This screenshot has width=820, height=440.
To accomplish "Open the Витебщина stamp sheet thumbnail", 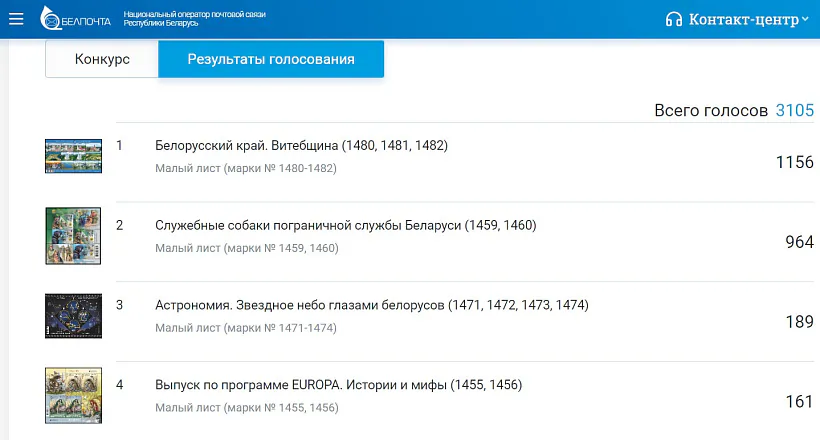I will click(x=73, y=156).
